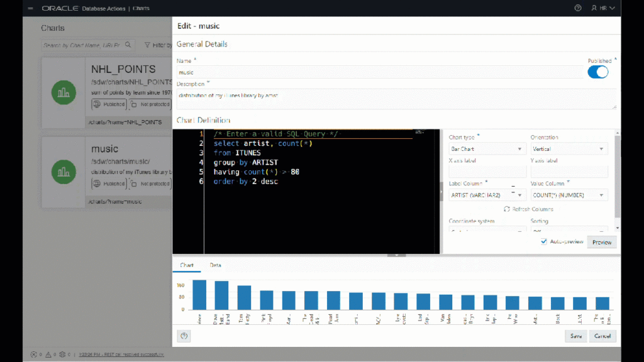This screenshot has height=362, width=644.
Task: Open the hamburger navigation menu
Action: 30,8
